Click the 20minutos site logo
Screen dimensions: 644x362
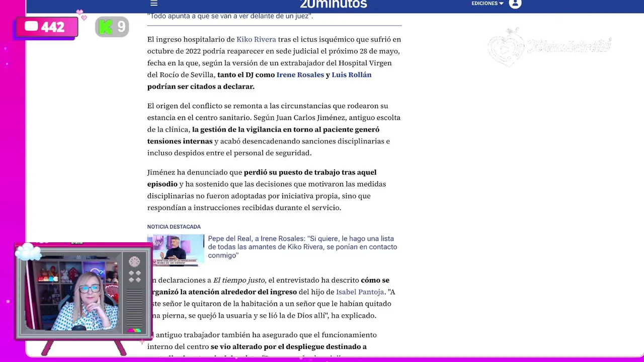(x=334, y=4)
